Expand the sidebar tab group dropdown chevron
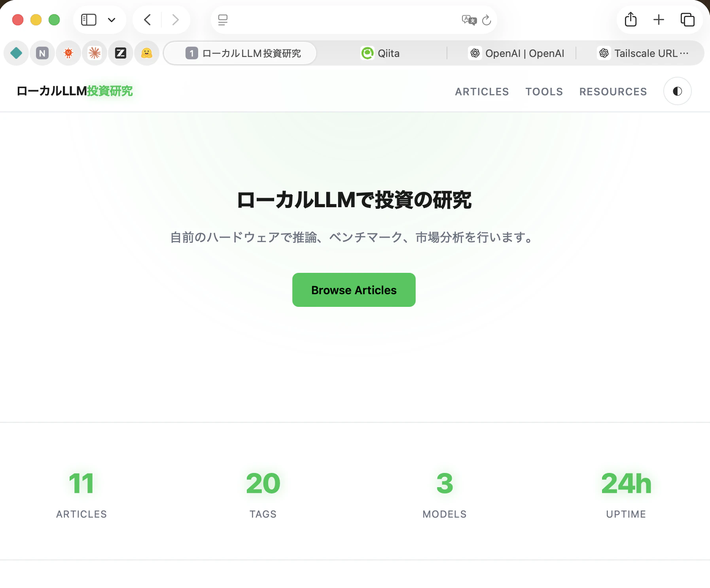 pyautogui.click(x=112, y=20)
